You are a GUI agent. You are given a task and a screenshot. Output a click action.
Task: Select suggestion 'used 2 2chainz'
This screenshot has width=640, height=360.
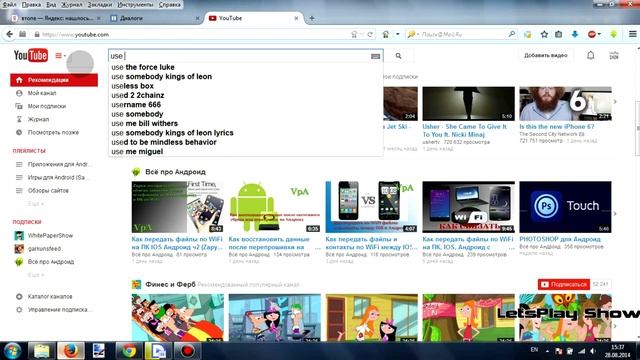[x=138, y=95]
